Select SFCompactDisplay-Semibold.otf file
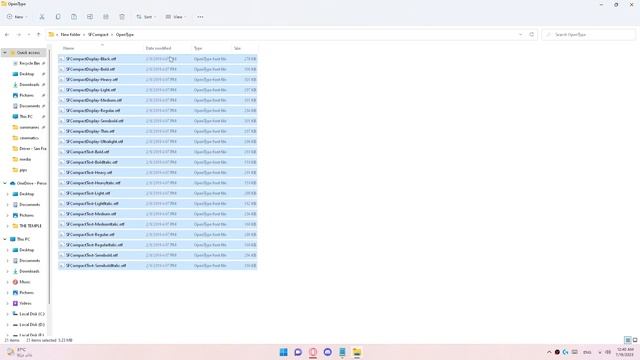This screenshot has height=360, width=640. point(158,121)
